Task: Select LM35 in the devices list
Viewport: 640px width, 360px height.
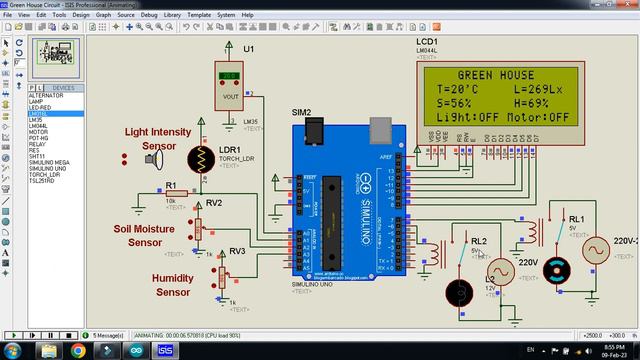Action: [56, 120]
